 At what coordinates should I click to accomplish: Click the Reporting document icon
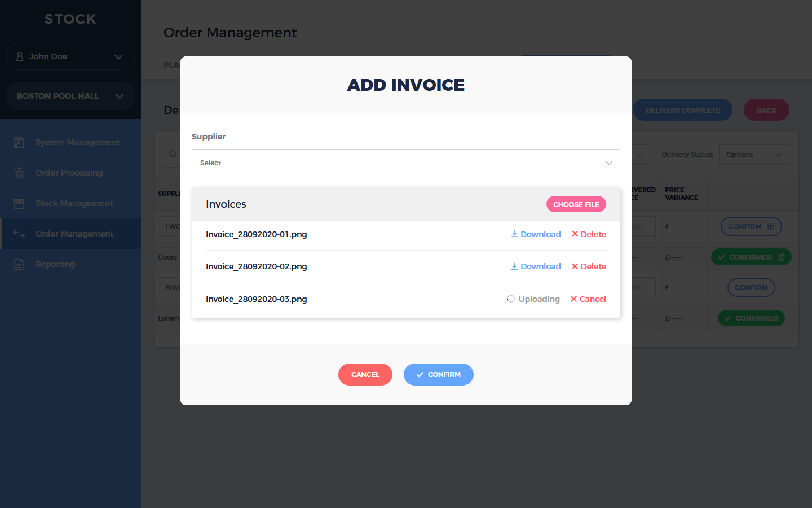coord(19,264)
